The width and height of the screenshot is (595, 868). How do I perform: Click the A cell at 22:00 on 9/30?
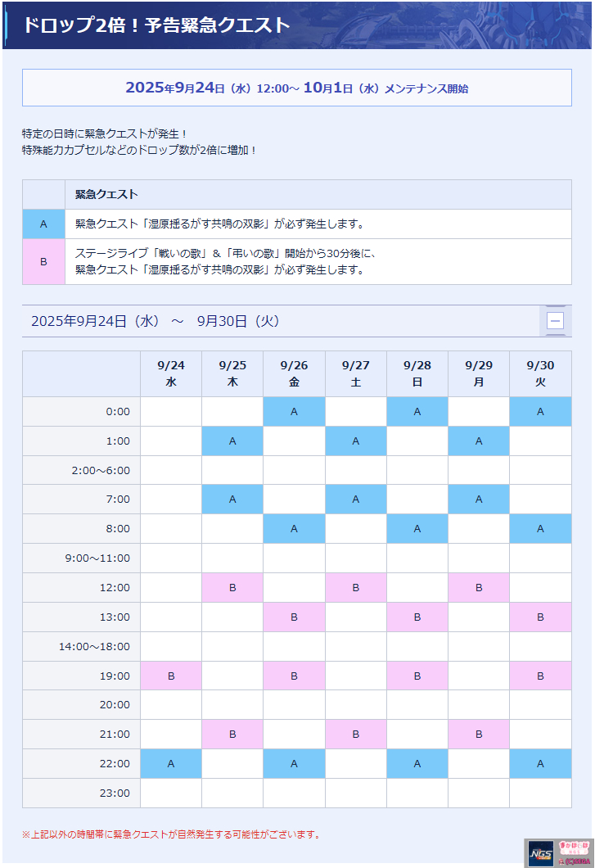[x=540, y=763]
